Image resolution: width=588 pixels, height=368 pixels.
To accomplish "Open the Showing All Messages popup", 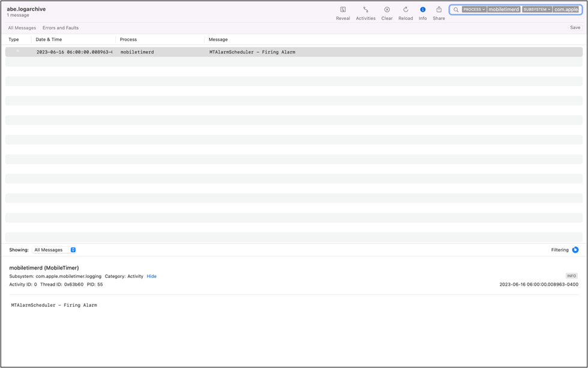I will [55, 250].
